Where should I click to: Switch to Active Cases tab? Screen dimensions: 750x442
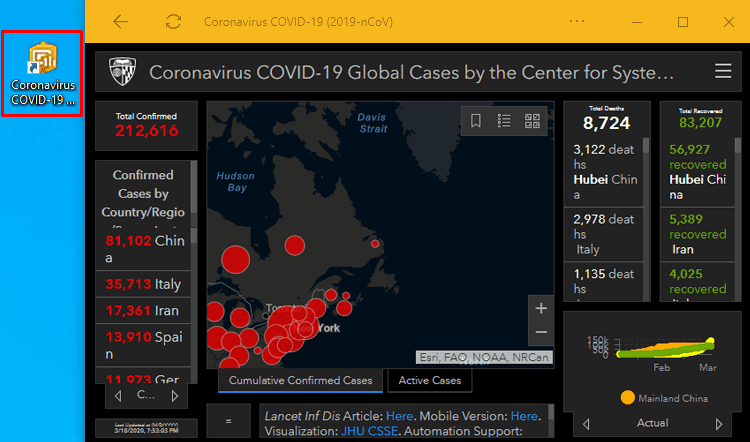[430, 380]
